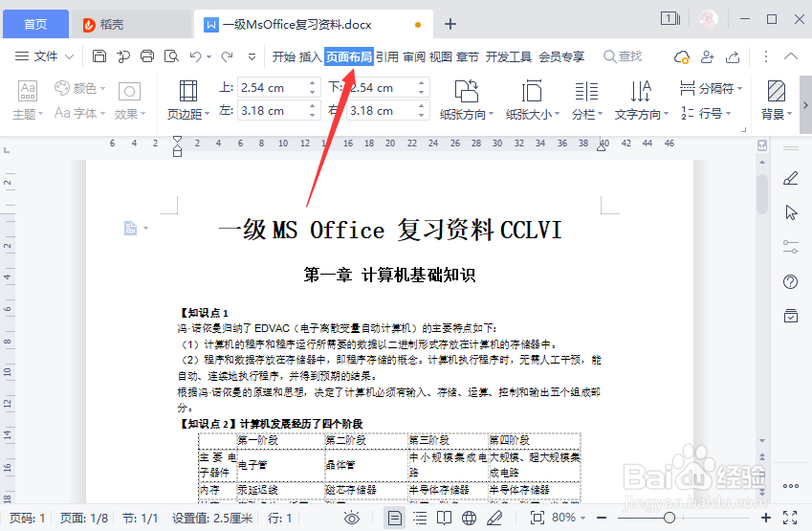Open a new tab with plus button
812x531 pixels.
click(x=450, y=24)
